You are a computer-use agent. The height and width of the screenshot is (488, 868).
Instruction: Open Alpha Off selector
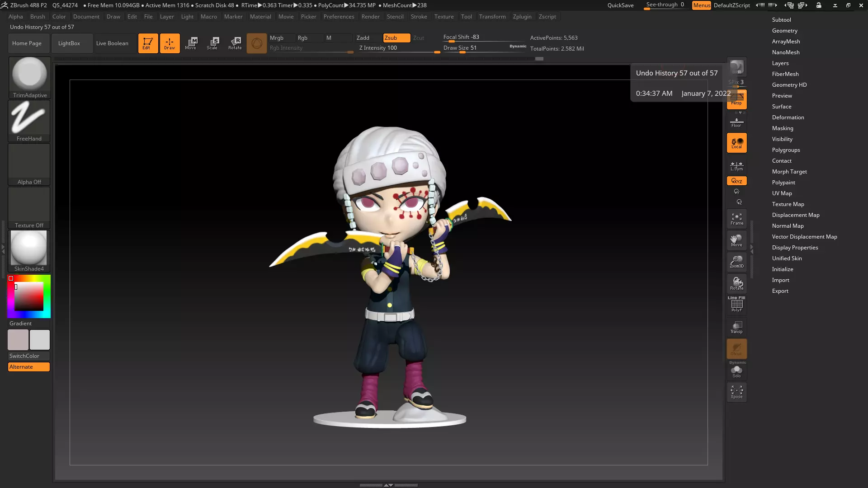29,164
